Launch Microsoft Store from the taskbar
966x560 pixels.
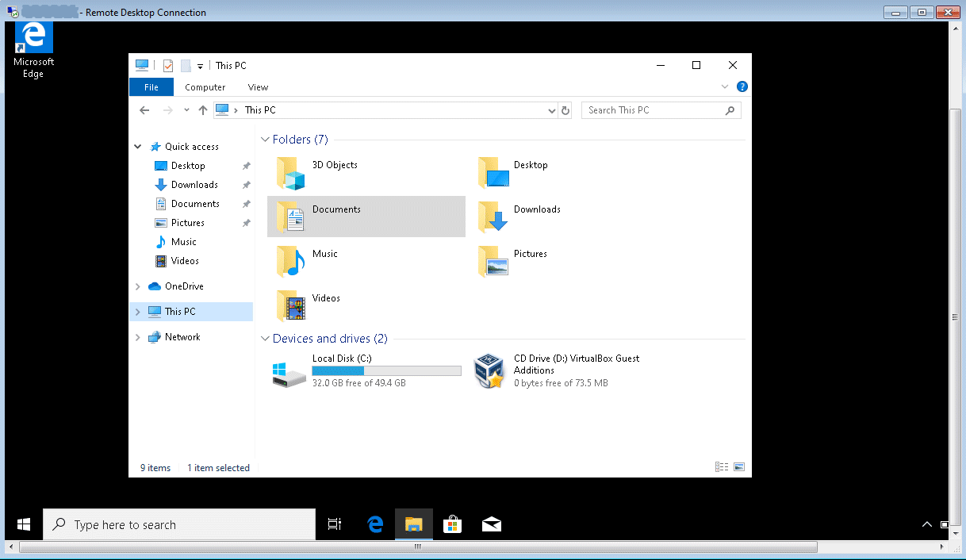(452, 524)
